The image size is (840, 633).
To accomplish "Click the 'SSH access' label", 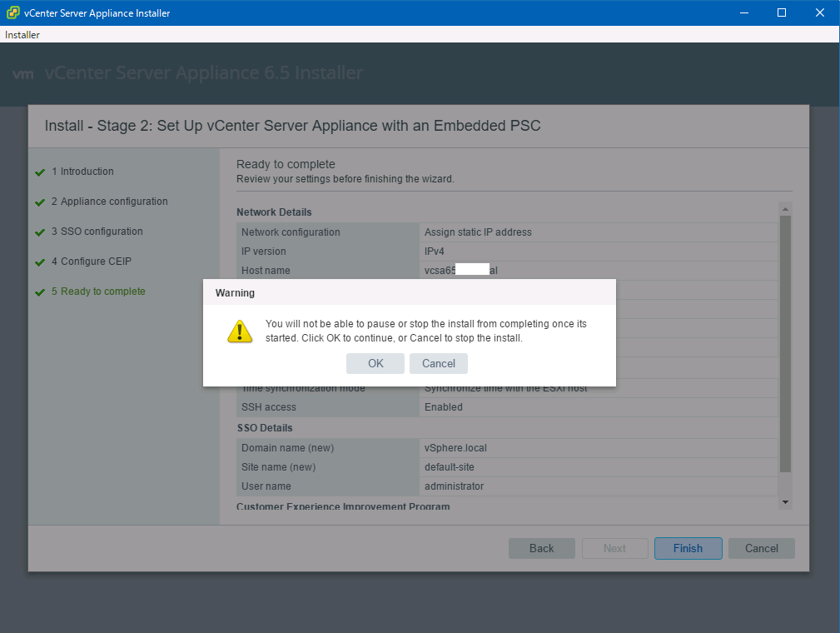I will [x=268, y=407].
